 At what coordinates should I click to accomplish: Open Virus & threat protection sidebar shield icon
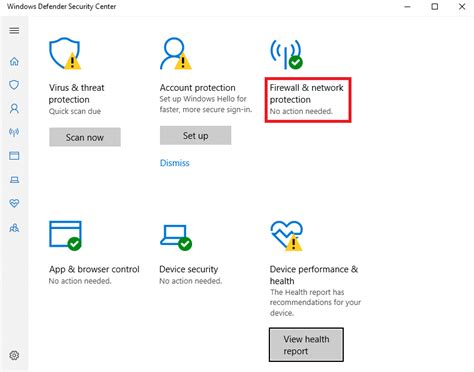tap(14, 85)
